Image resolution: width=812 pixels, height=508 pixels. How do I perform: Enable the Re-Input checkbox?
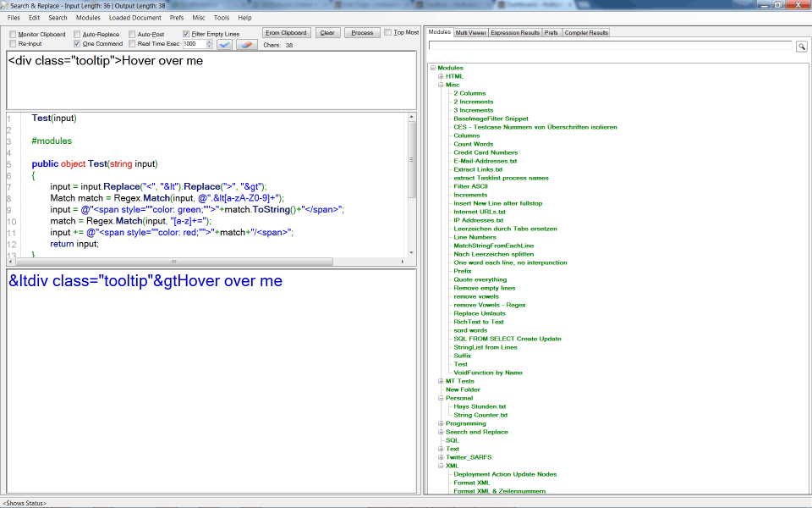13,43
